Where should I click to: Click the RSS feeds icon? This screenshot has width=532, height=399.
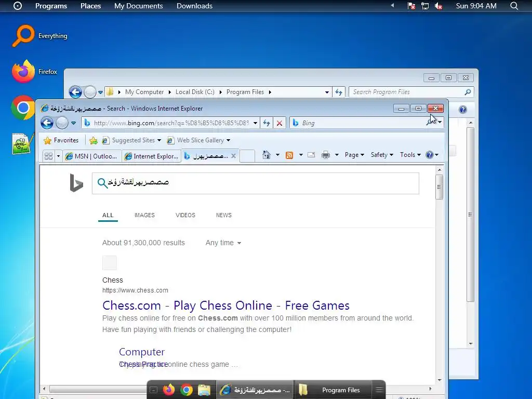[289, 155]
